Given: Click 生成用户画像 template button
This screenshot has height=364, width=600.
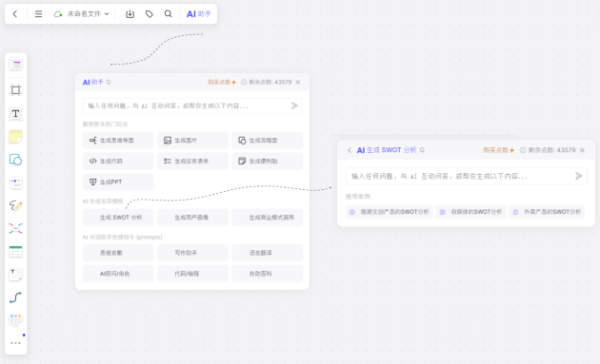Looking at the screenshot, I should (192, 217).
